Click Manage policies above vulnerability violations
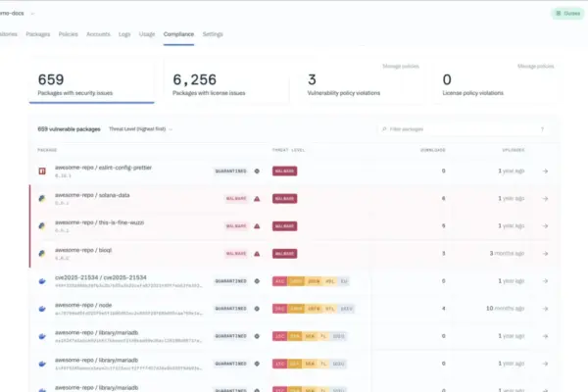 point(401,66)
